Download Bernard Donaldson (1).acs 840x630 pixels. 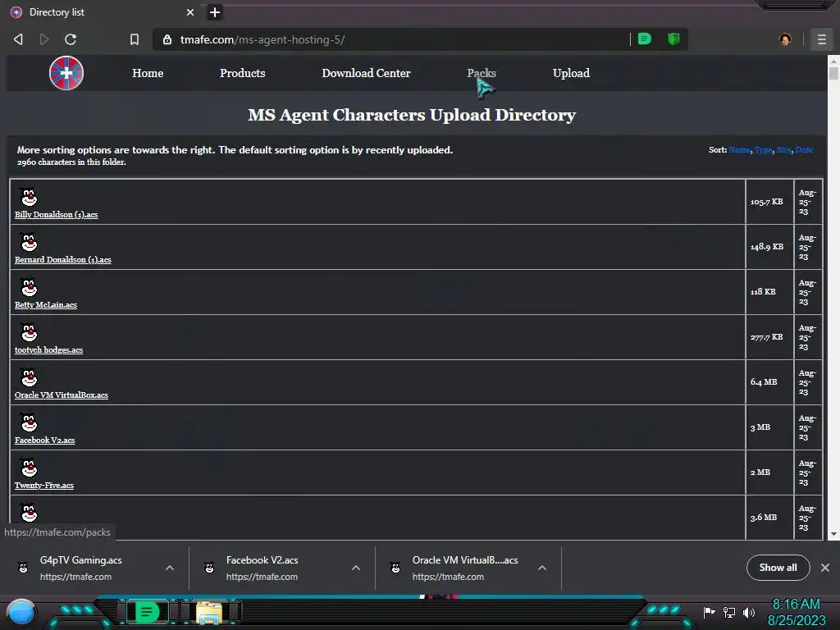coord(62,259)
